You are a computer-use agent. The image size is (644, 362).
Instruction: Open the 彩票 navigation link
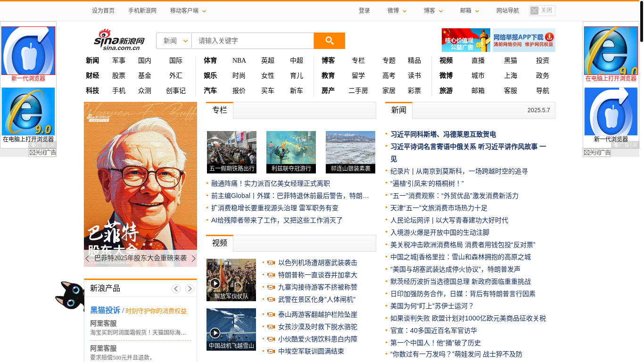tap(414, 90)
